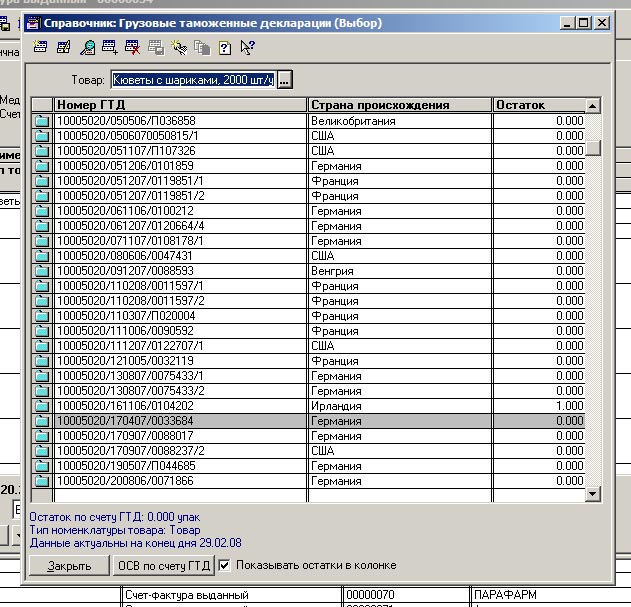The height and width of the screenshot is (607, 631).
Task: Click the Остаток column header
Action: (538, 105)
